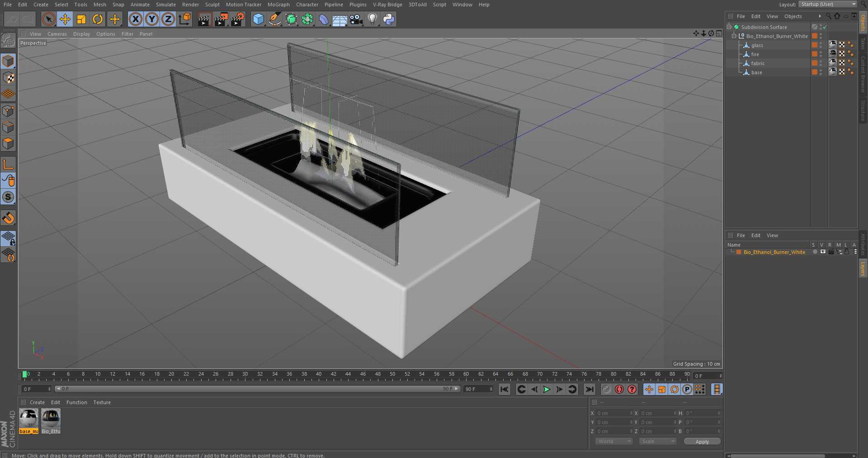
Task: Click the base layer color swatch
Action: 815,72
